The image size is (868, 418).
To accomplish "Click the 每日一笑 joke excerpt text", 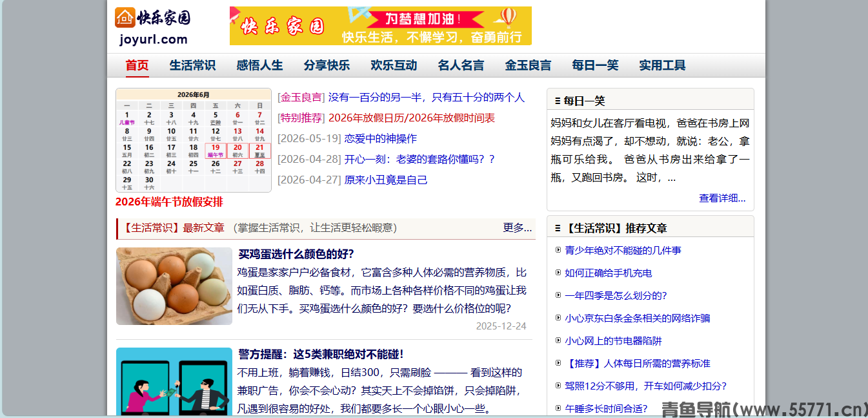I will tap(650, 150).
